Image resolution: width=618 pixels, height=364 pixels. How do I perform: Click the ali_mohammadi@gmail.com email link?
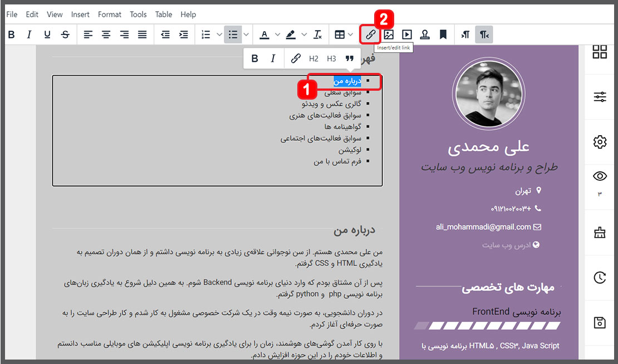(x=483, y=227)
